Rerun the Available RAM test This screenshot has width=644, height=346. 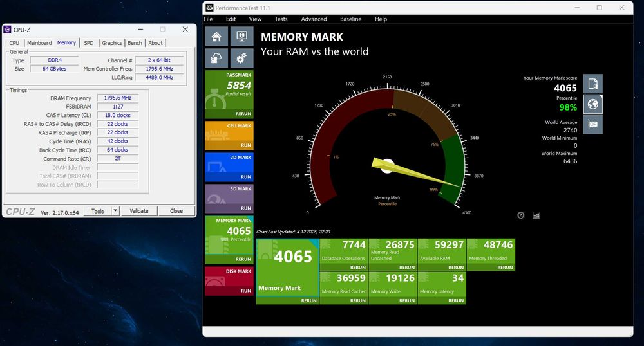(456, 268)
